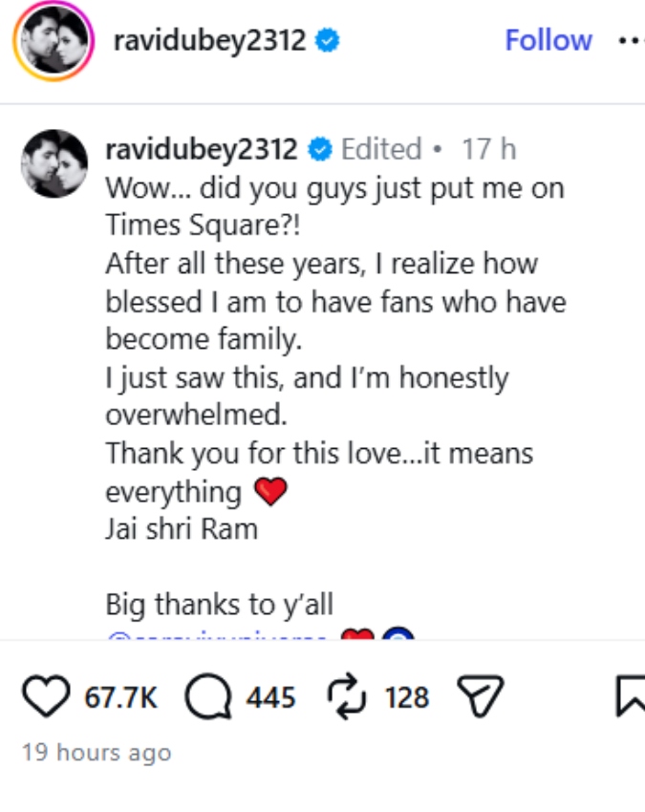
Task: Click the verified badge in the header
Action: (x=329, y=41)
